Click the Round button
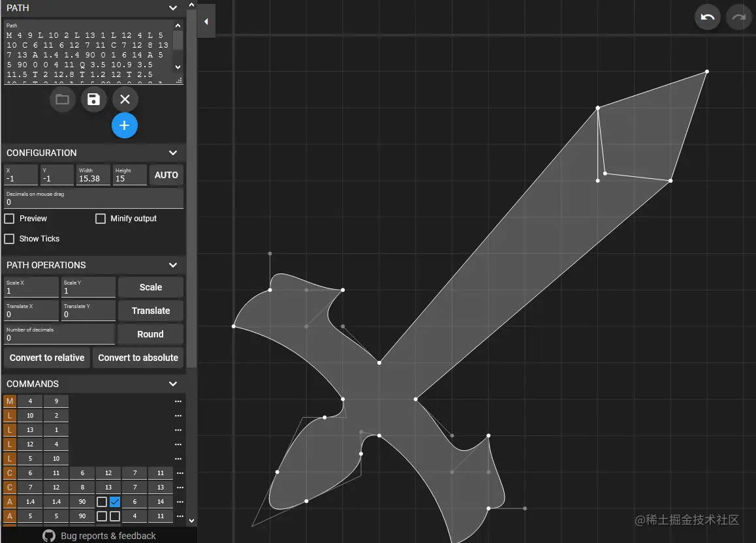 [151, 334]
